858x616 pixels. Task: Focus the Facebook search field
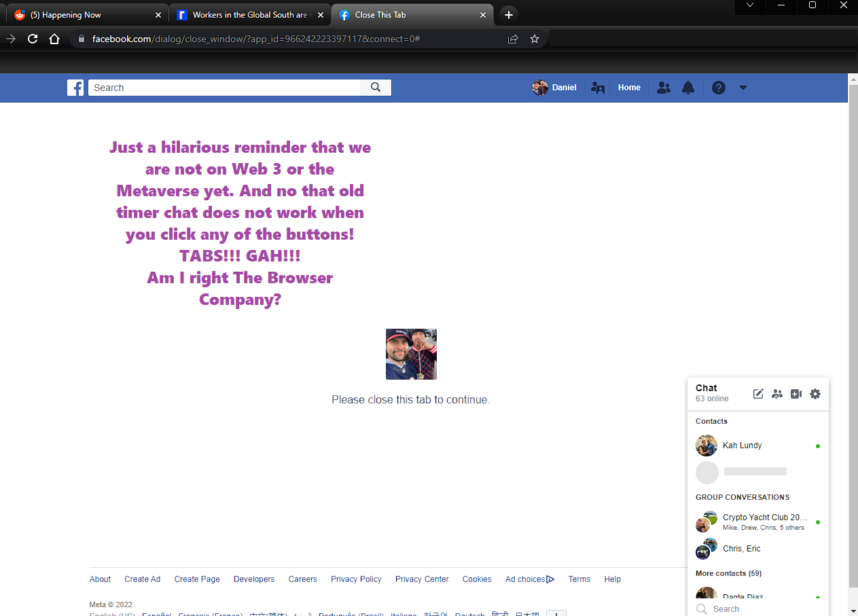point(224,88)
